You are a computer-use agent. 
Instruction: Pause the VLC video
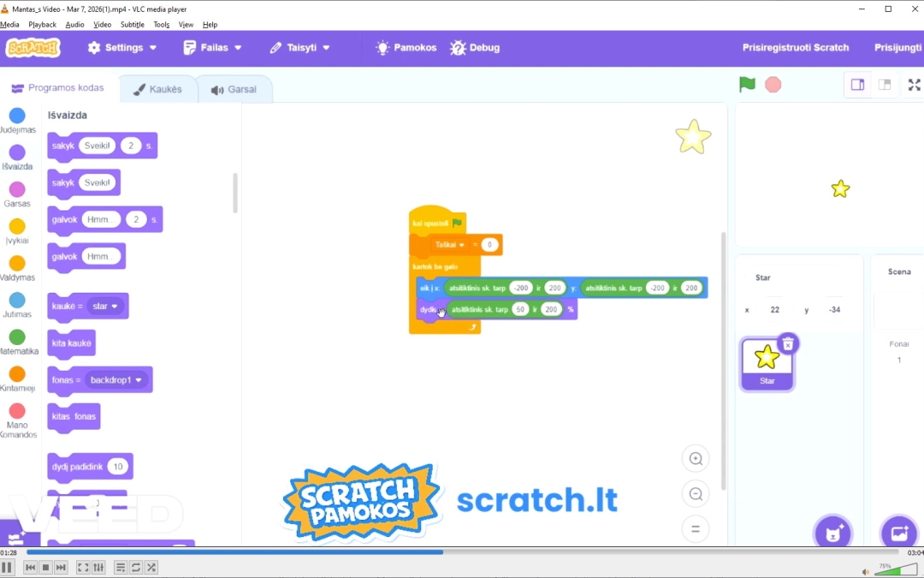[x=7, y=568]
